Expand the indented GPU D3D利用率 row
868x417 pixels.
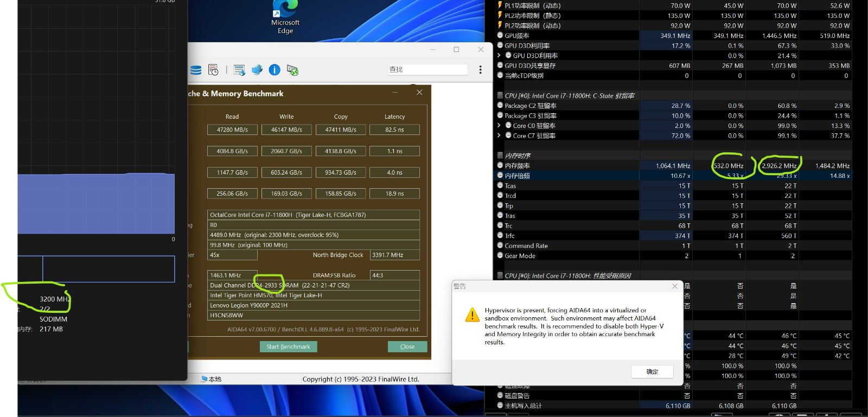499,55
